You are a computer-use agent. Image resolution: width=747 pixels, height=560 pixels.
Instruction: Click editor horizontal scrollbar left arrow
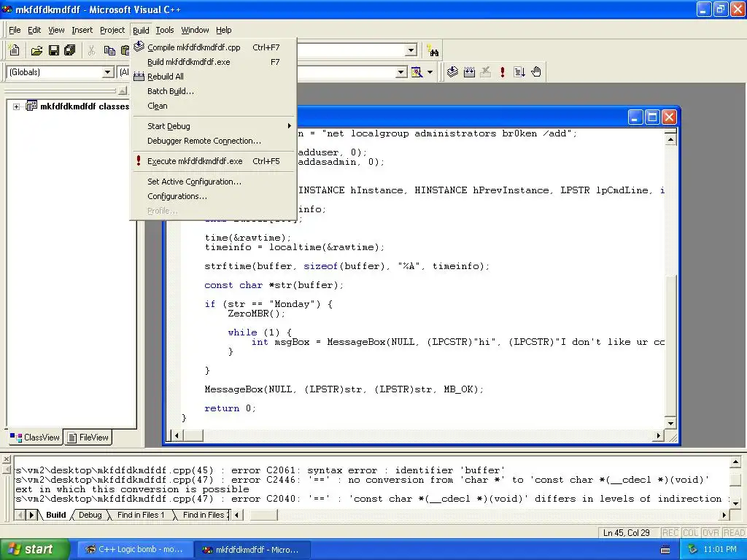click(x=177, y=435)
